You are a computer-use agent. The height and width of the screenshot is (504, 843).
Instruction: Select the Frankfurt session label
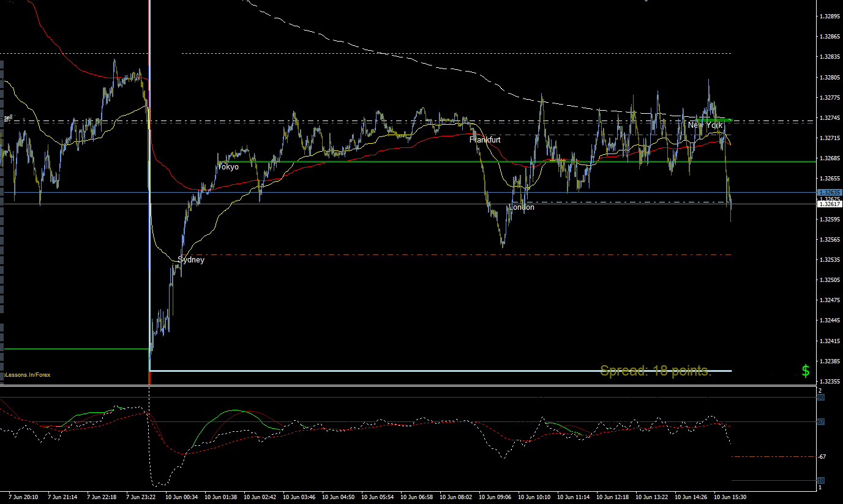click(x=485, y=140)
